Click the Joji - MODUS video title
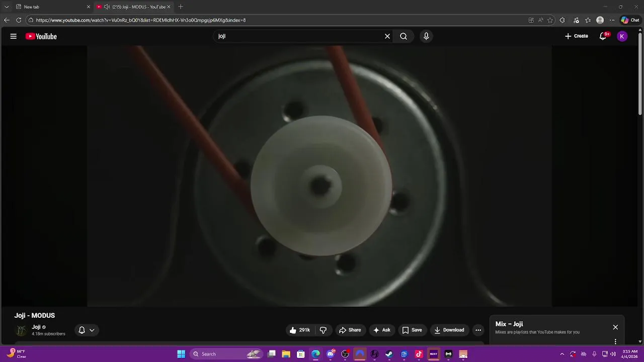The width and height of the screenshot is (644, 362). pos(35,316)
